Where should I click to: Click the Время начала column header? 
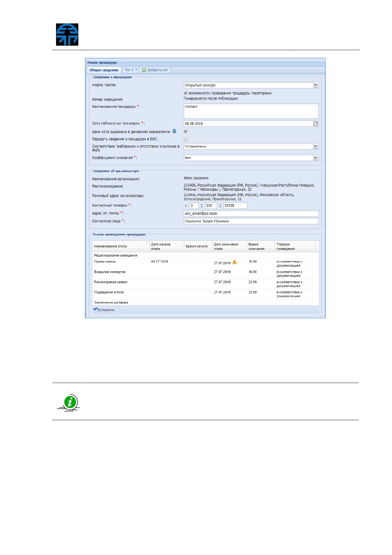click(x=198, y=246)
